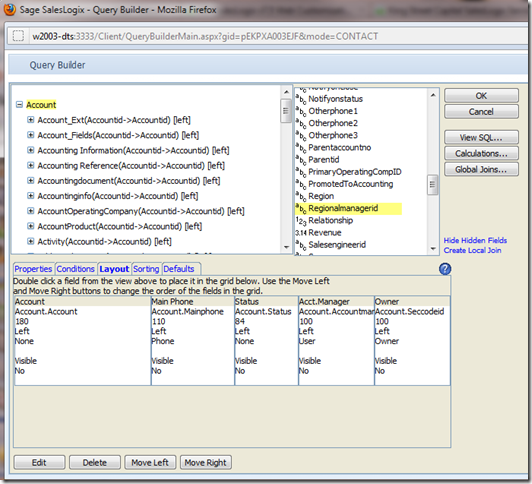This screenshot has width=532, height=484.
Task: Expand the AccountProduct node
Action: click(x=31, y=226)
